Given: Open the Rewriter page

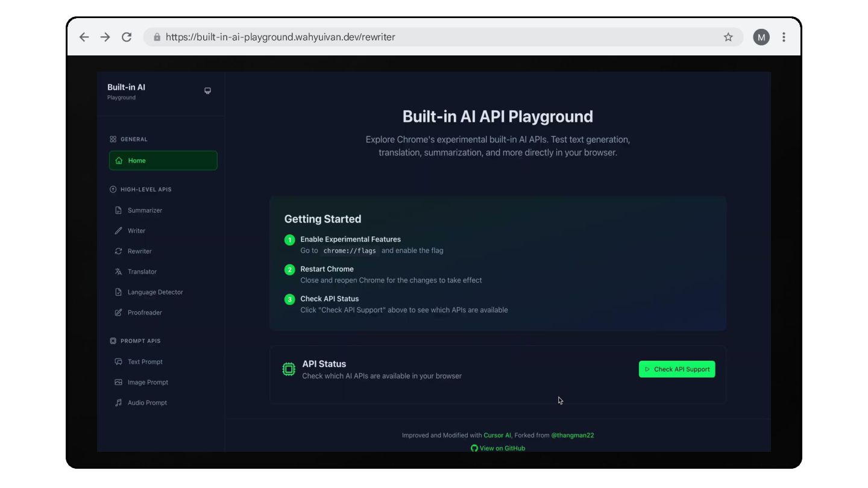Looking at the screenshot, I should 163,251.
